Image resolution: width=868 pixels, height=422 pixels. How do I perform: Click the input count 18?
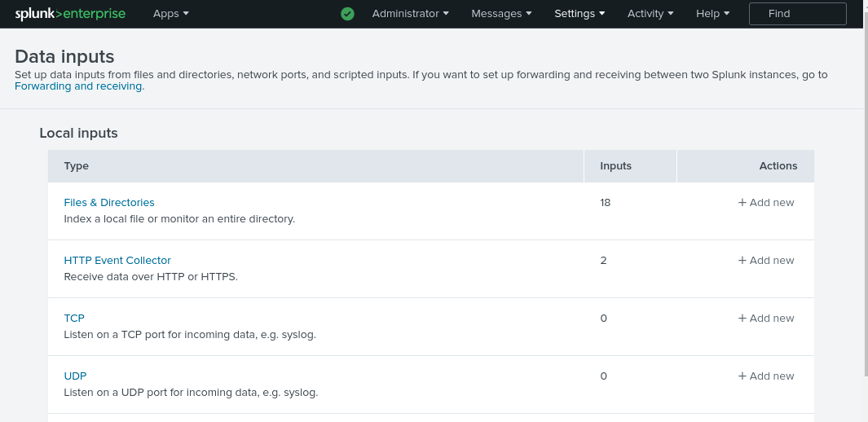click(x=605, y=202)
